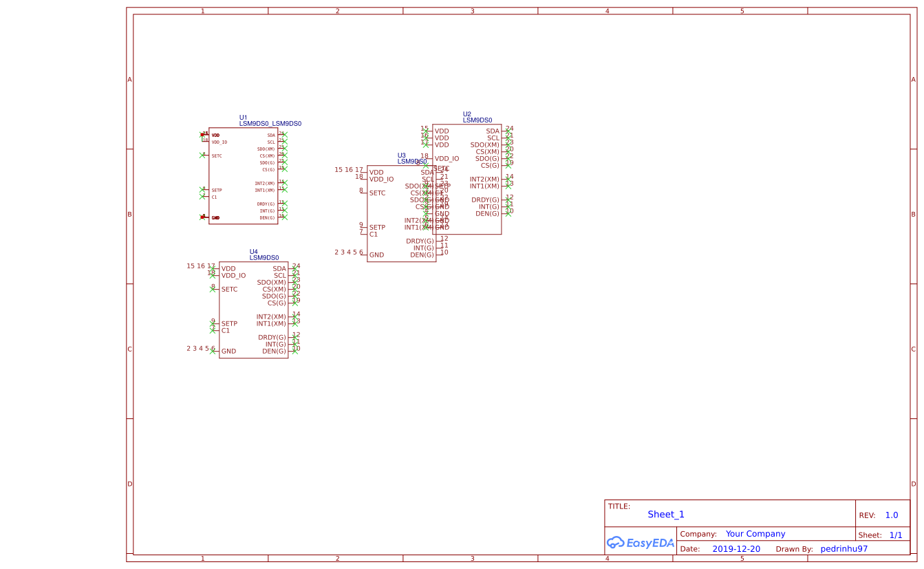924x569 pixels.
Task: Click the no-connect X on U2 SDA pin 24
Action: [x=508, y=131]
